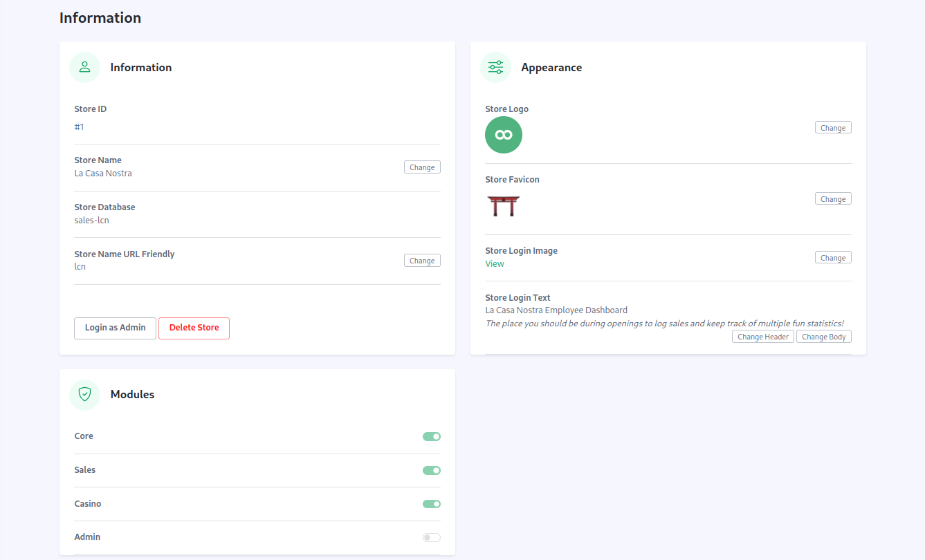Viewport: 925px width, 560px height.
Task: Click the shield icon beside Modules
Action: [x=84, y=394]
